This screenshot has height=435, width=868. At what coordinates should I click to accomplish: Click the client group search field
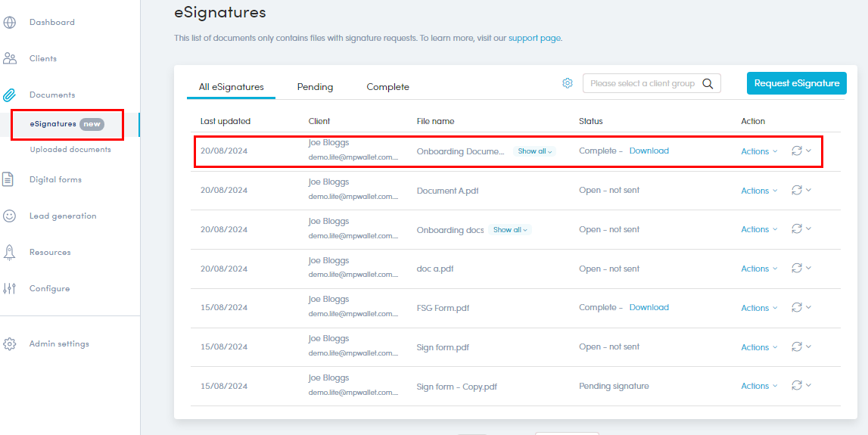click(x=643, y=83)
